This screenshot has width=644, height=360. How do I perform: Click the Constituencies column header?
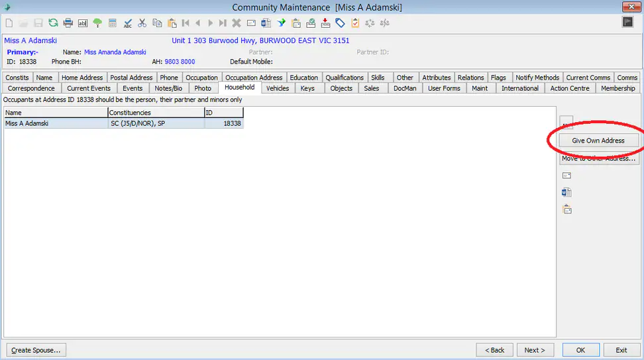point(156,113)
